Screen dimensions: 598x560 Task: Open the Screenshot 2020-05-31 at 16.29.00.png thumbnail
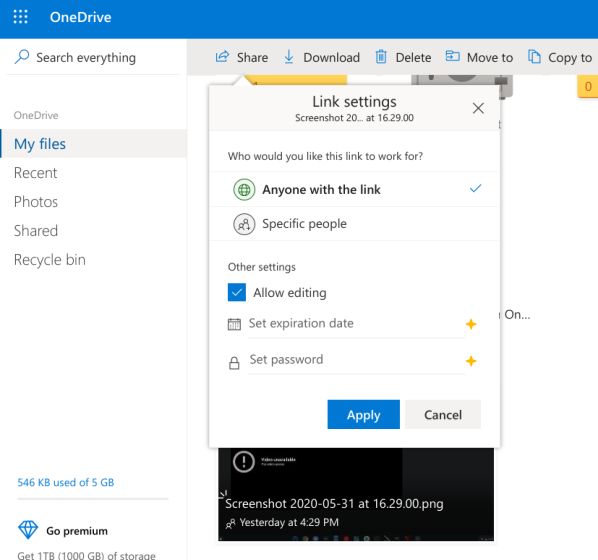(x=356, y=494)
